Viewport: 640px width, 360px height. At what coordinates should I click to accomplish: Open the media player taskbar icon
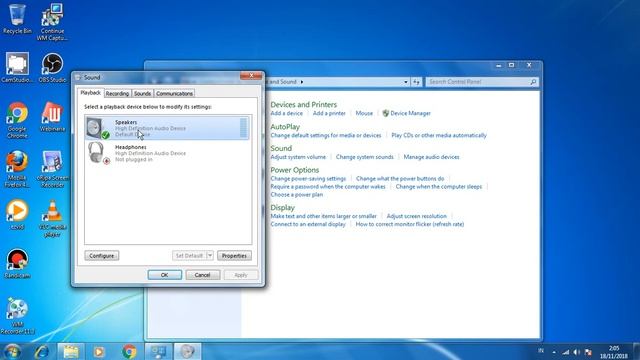(x=99, y=351)
